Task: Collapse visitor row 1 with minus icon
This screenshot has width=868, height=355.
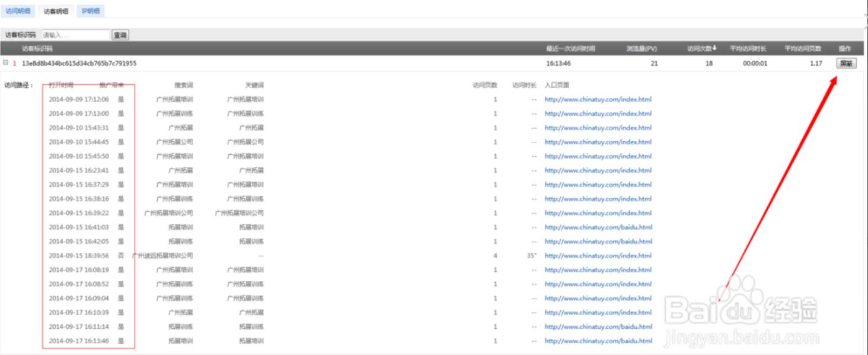Action: (x=5, y=63)
